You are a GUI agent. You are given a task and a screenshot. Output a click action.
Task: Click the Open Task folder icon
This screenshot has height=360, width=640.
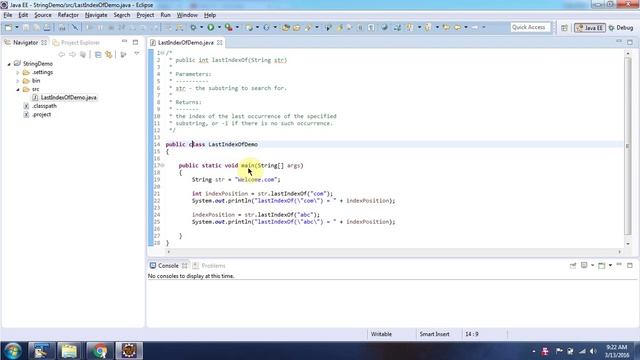tap(297, 27)
